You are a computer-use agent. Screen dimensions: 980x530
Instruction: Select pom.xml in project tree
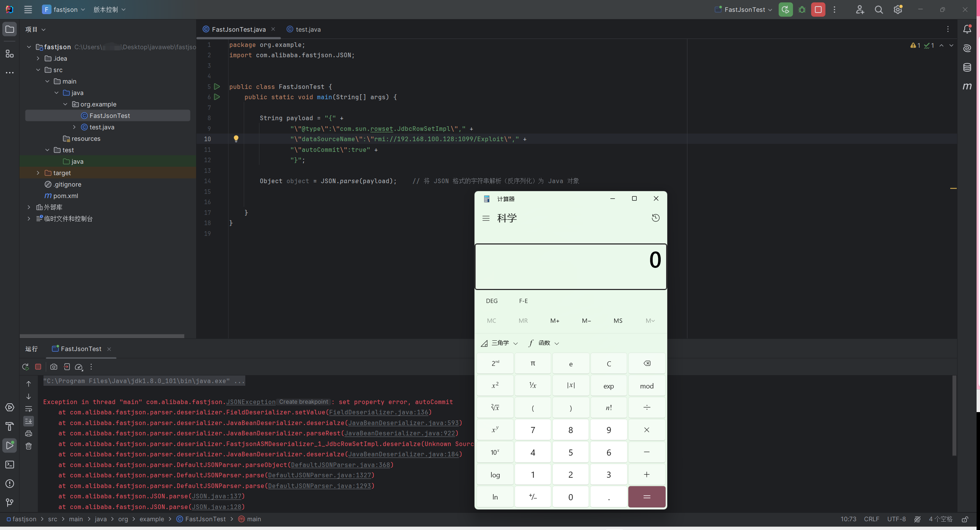pos(66,196)
